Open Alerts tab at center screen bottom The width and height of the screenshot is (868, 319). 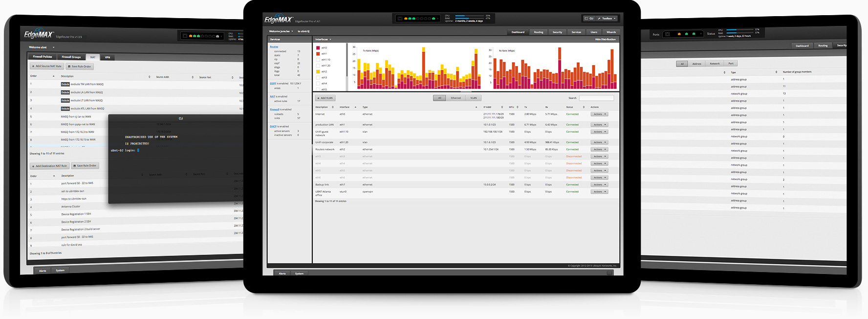pos(282,273)
